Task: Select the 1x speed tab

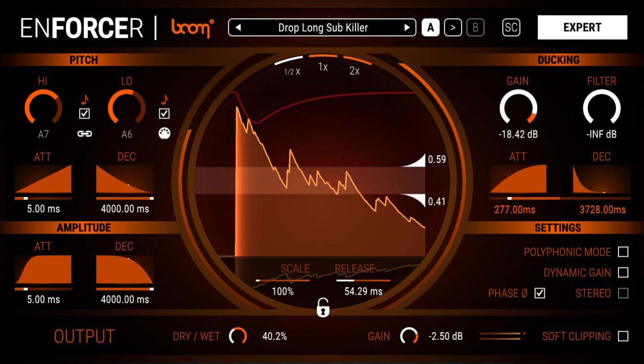Action: 323,64
